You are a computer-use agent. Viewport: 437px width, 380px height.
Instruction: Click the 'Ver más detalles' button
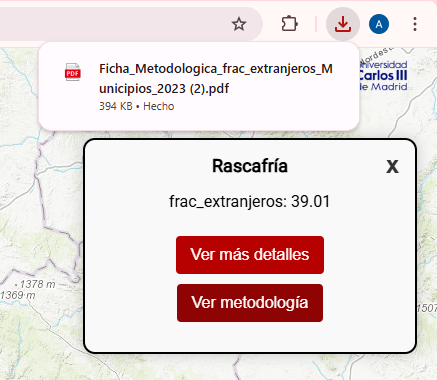pyautogui.click(x=250, y=255)
